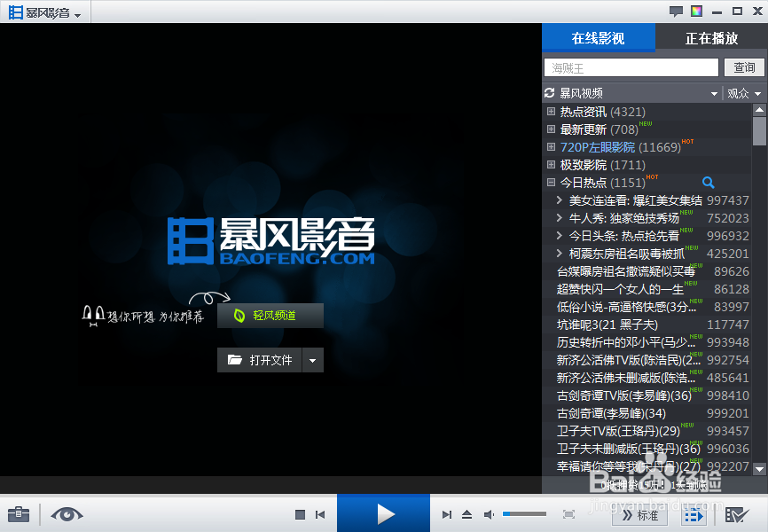
Task: Expand 美女连连看 item chevron
Action: 560,199
